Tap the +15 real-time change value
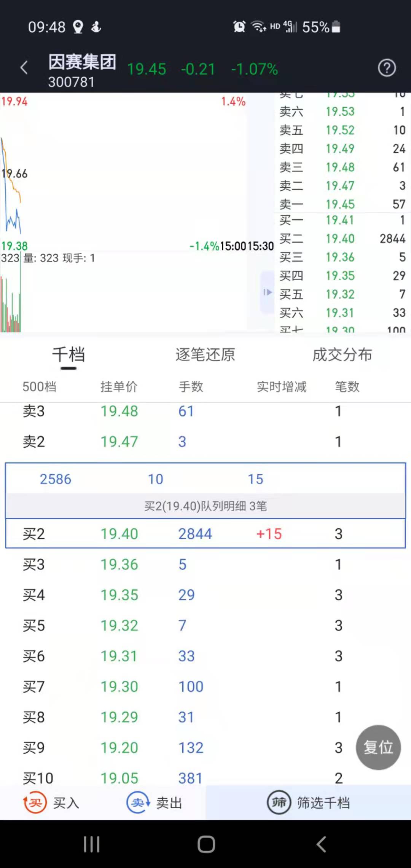The height and width of the screenshot is (868, 411). (269, 534)
